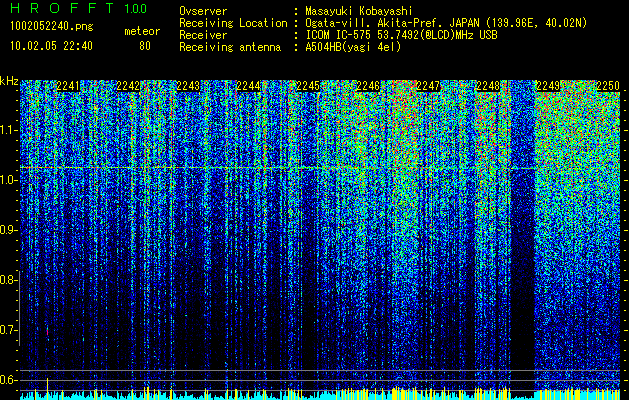Click the 2248 time marker
This screenshot has height=400, width=629.
coord(488,86)
